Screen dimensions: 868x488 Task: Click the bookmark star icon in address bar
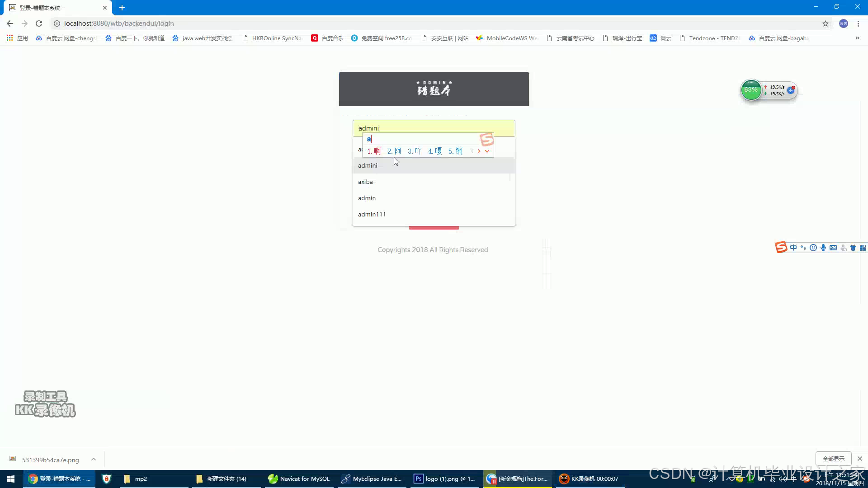[826, 23]
